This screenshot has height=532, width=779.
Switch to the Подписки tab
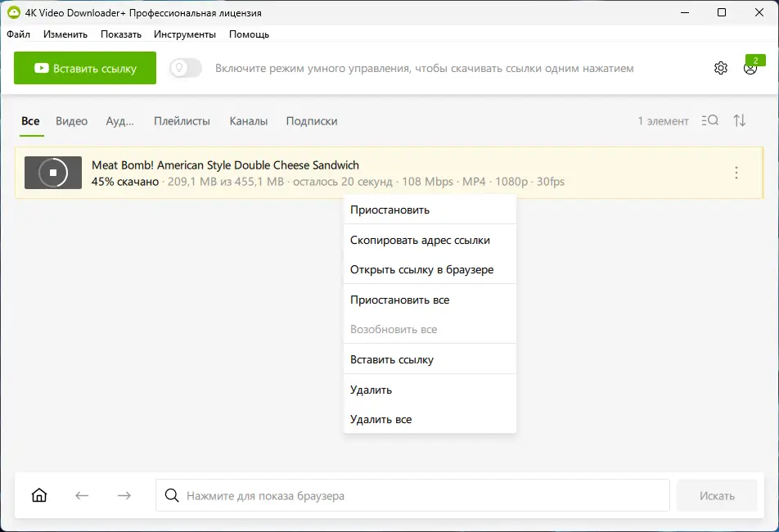coord(312,121)
